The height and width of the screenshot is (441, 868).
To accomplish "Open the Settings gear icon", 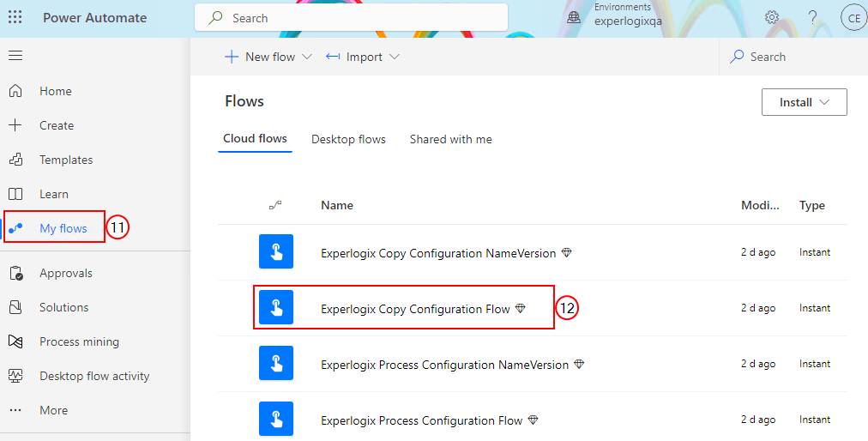I will 772,17.
